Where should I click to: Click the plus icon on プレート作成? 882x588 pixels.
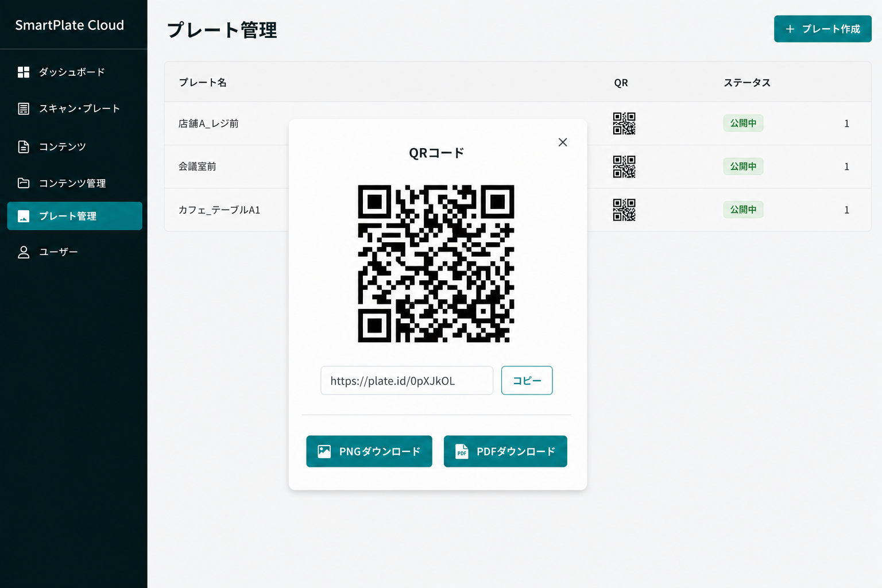[x=790, y=29]
